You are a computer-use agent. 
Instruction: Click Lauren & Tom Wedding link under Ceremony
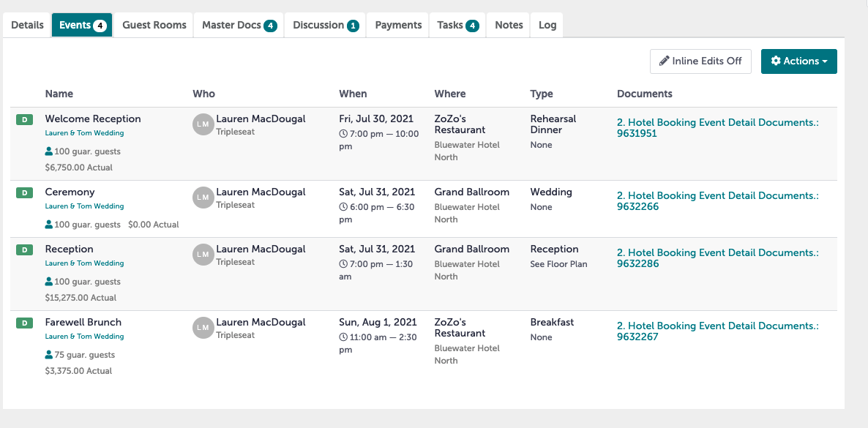pos(84,206)
